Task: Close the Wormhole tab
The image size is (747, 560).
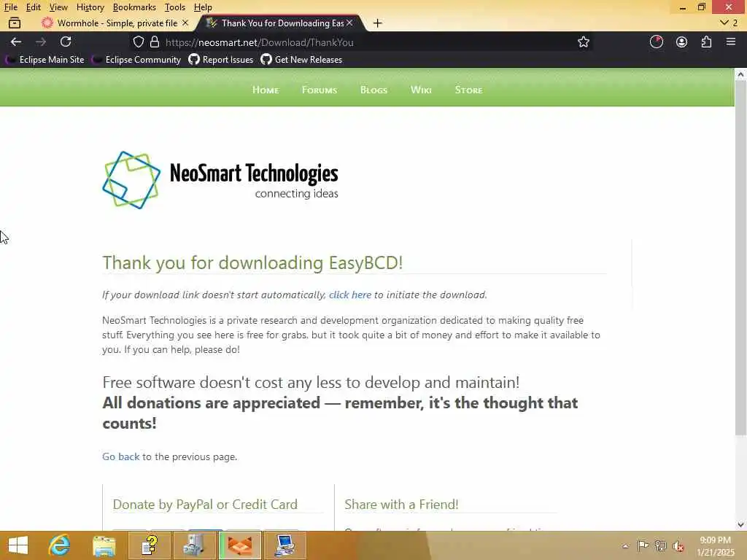Action: coord(185,23)
